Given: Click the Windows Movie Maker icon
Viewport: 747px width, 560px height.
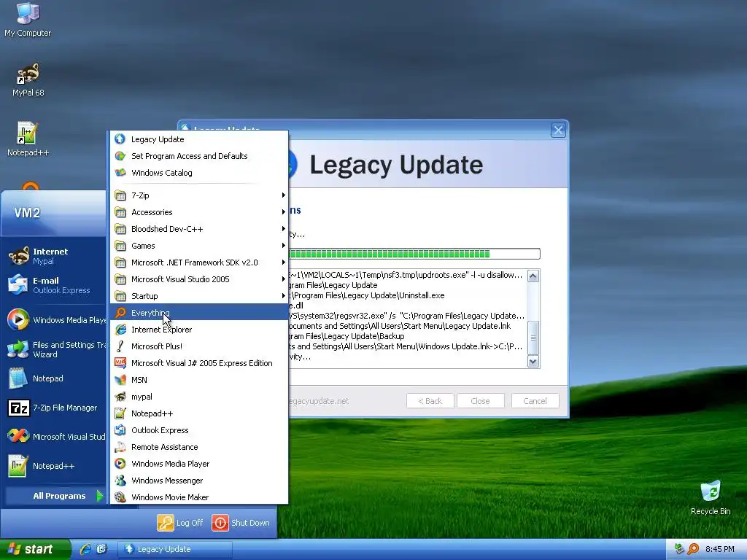Looking at the screenshot, I should click(120, 497).
